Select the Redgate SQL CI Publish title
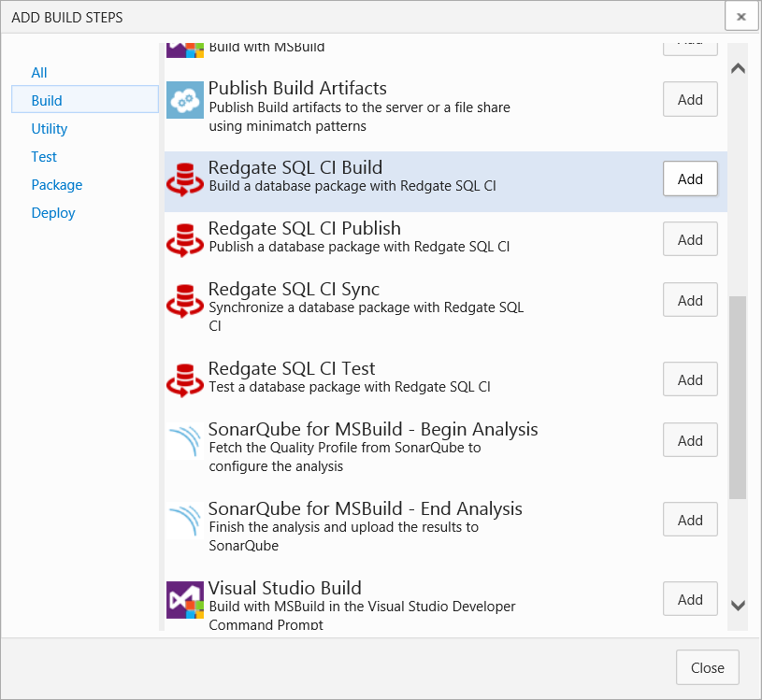The height and width of the screenshot is (700, 762). [305, 228]
